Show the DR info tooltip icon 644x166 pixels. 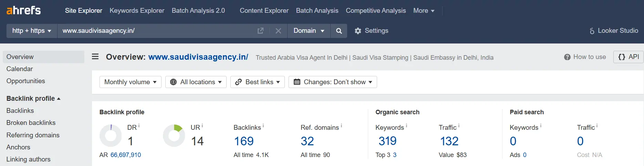(139, 126)
